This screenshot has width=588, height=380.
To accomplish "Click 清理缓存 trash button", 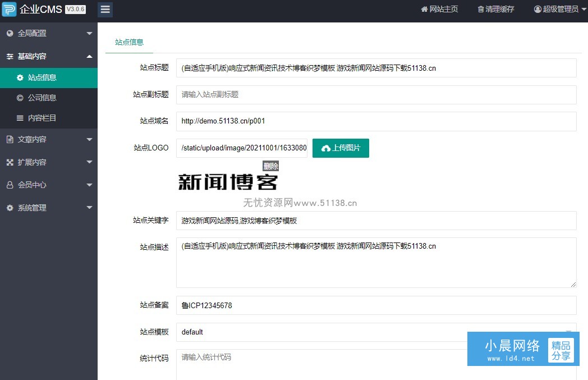I will pos(495,10).
